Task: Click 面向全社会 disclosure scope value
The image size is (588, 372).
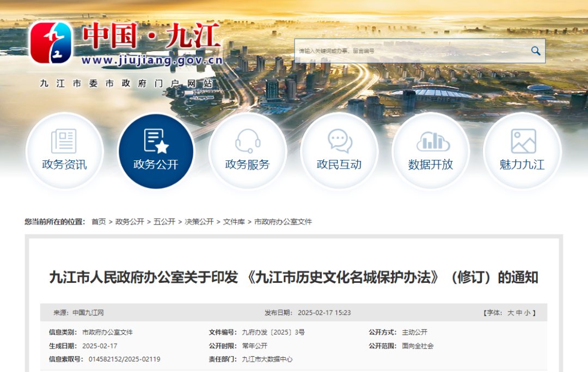Action: 418,346
